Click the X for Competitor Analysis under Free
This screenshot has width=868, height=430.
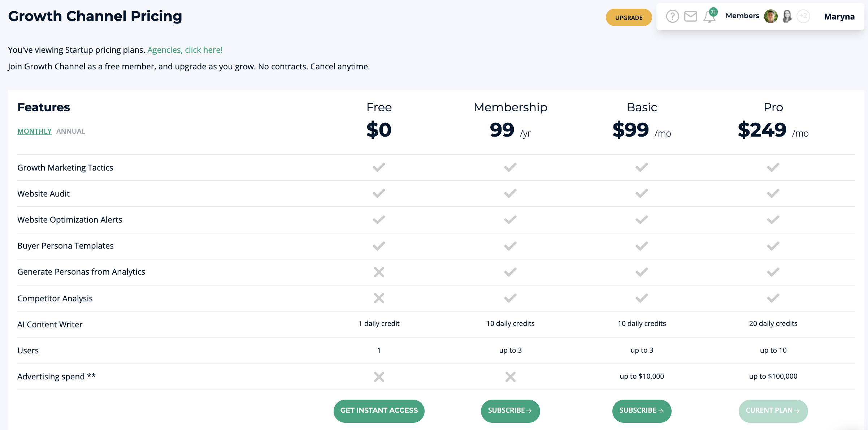(379, 298)
